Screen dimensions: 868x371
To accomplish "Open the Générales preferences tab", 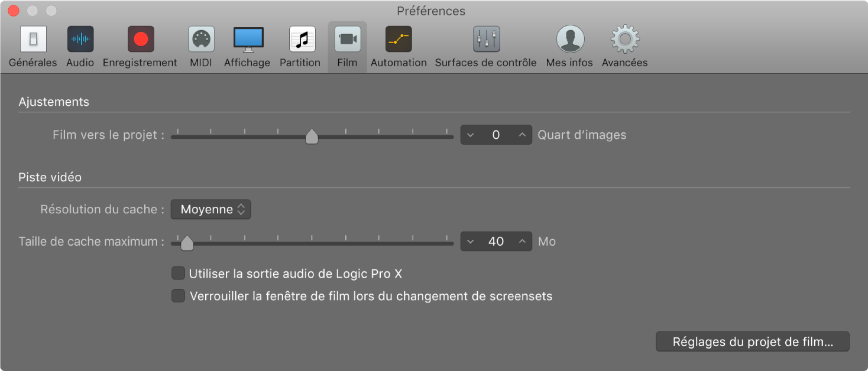I will point(33,38).
